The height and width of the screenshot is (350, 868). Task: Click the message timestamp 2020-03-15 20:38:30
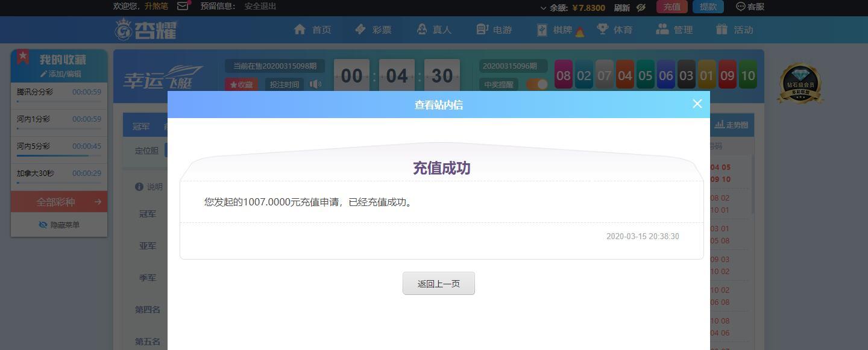[643, 236]
